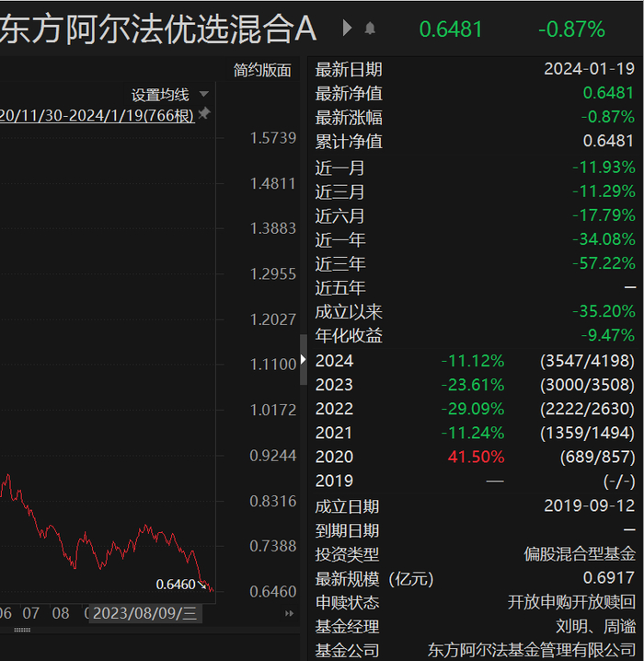Click 2024 ranking (3547/4198)

[x=587, y=361]
